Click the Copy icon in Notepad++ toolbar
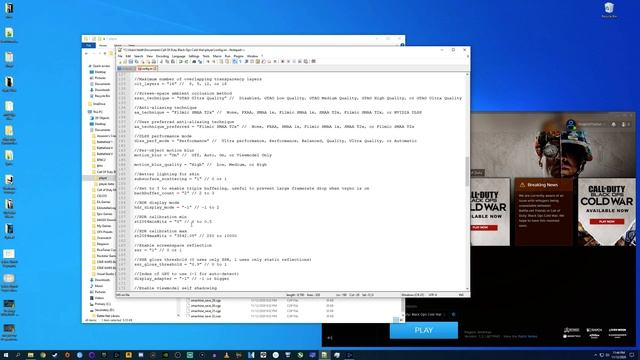This screenshot has width=640, height=360. (x=167, y=62)
